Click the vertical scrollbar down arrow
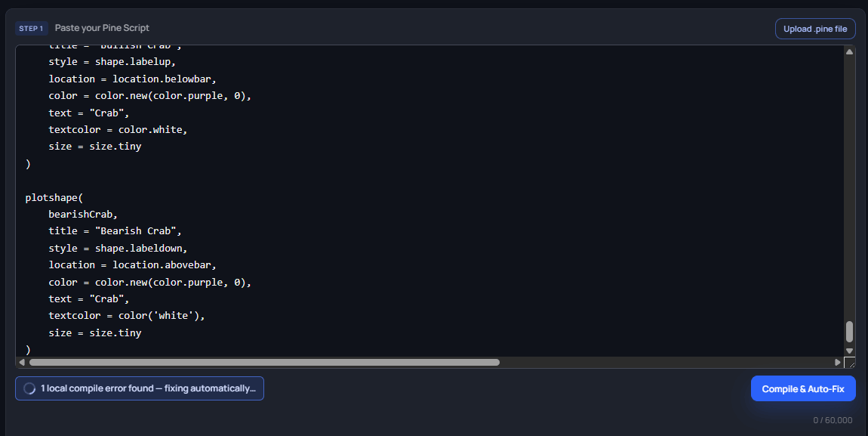This screenshot has width=868, height=436. (x=849, y=351)
